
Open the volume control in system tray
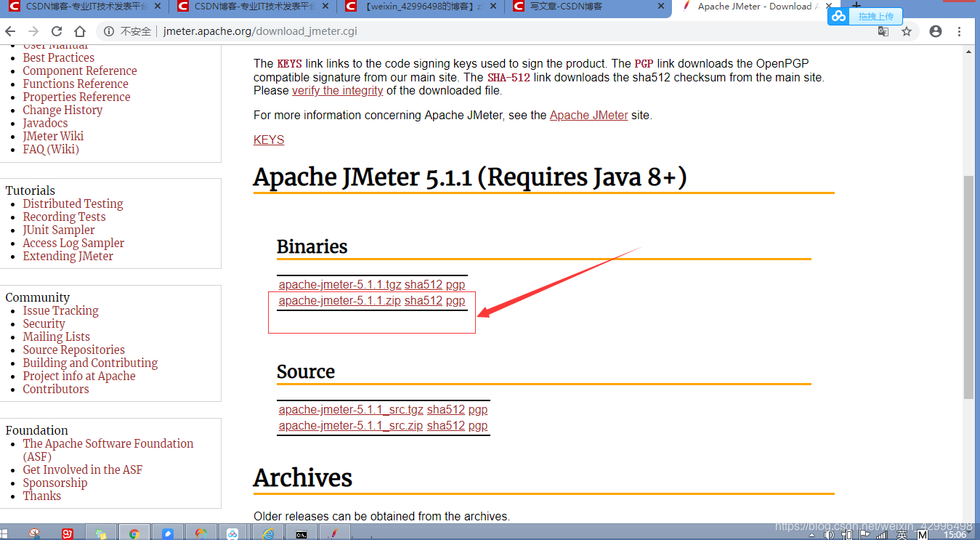[830, 535]
